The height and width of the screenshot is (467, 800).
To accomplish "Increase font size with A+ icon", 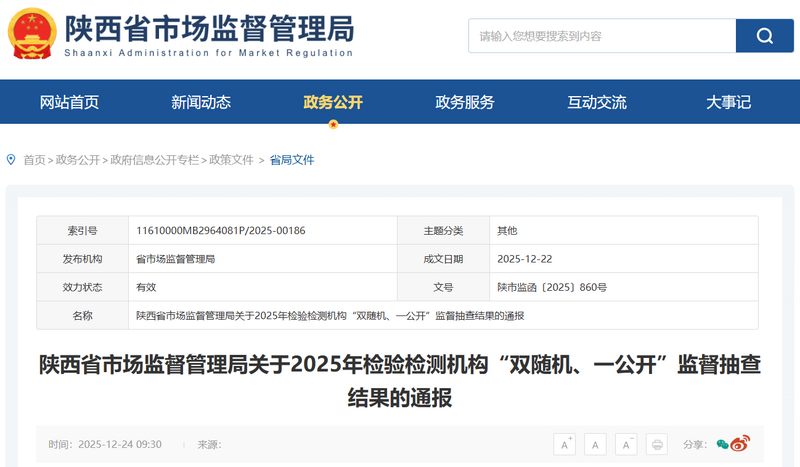I will click(x=565, y=444).
